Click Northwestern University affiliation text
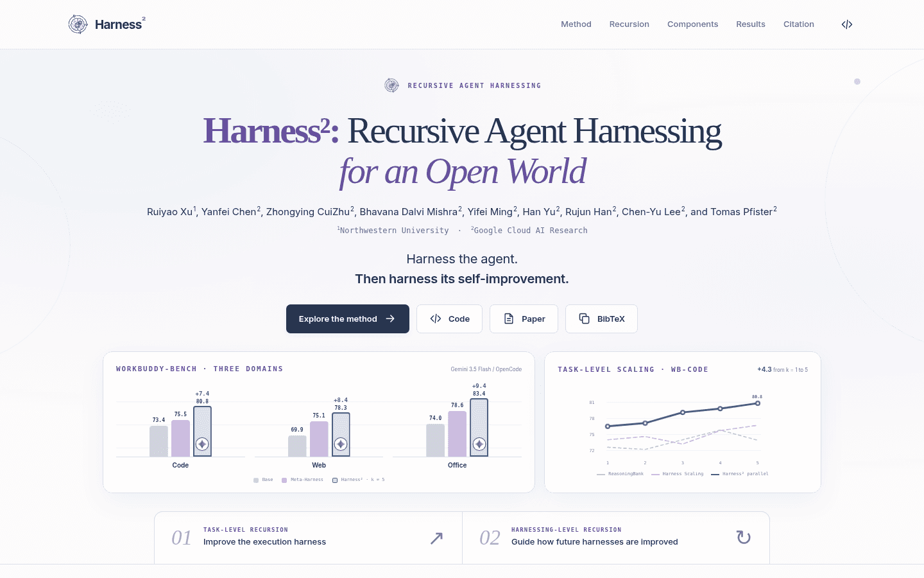Viewport: 924px width, 578px height. (x=394, y=231)
